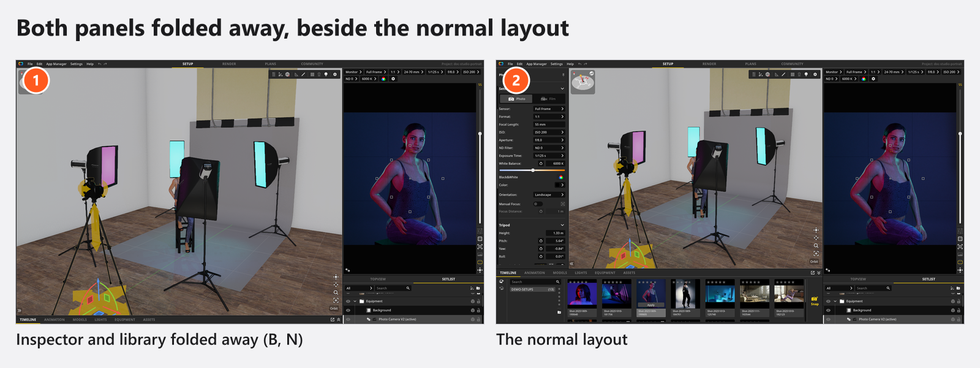
Task: Pin the inspector panel in normal layout
Action: pyautogui.click(x=563, y=75)
